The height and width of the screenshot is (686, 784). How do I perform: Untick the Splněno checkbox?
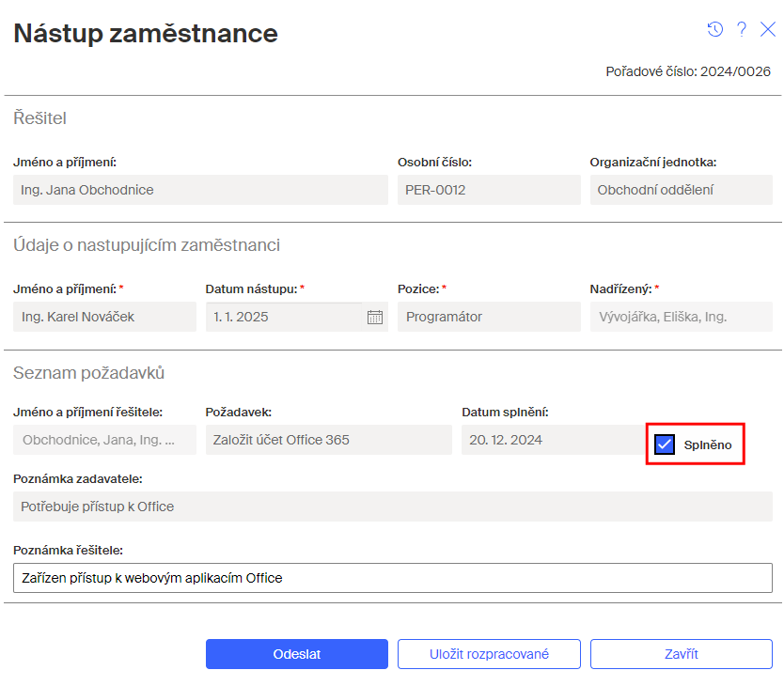665,444
